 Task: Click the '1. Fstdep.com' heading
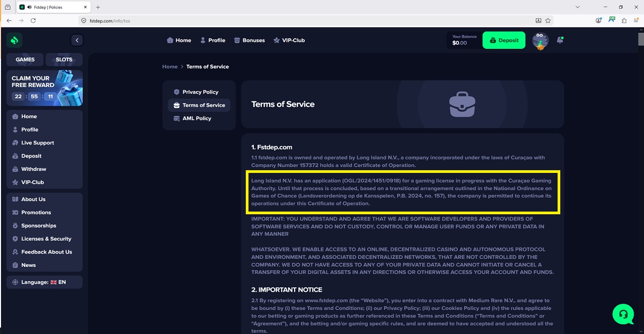coord(272,147)
